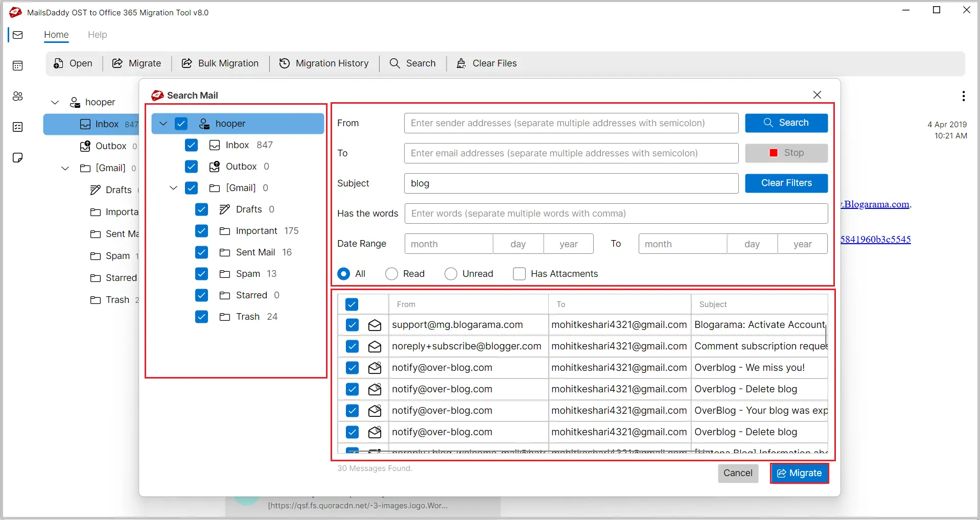
Task: Select the Unread radio button
Action: (451, 274)
